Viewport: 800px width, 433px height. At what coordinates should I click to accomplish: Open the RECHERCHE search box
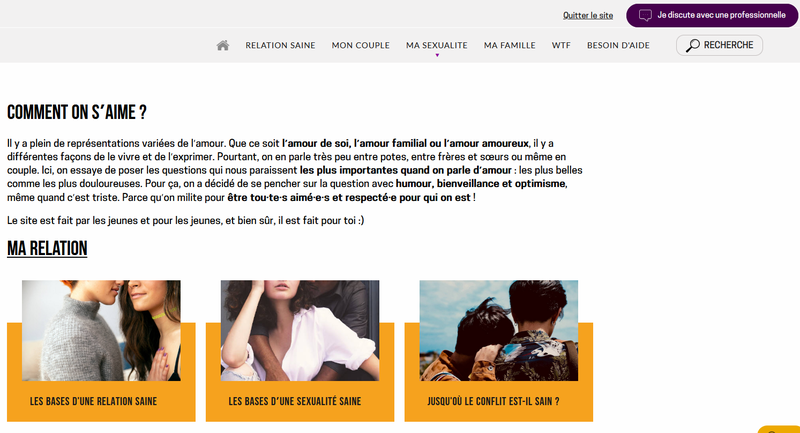(719, 45)
